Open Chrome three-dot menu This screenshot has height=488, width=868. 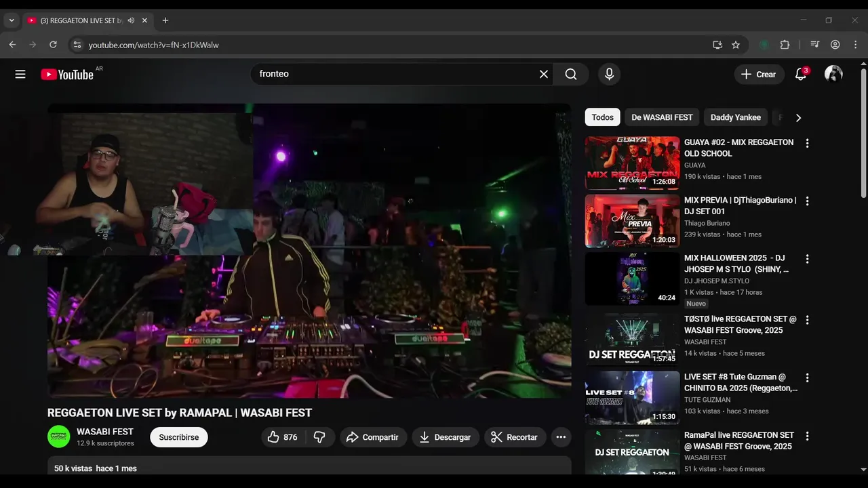855,45
